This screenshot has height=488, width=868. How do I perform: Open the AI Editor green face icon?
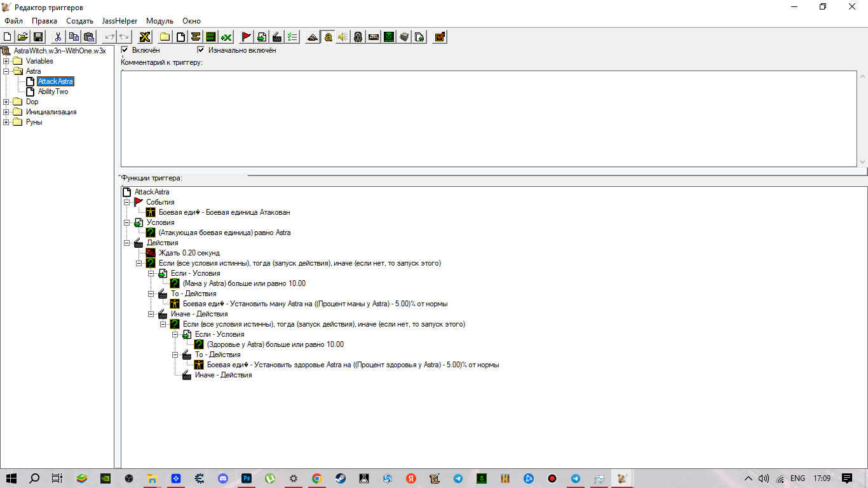coord(389,37)
